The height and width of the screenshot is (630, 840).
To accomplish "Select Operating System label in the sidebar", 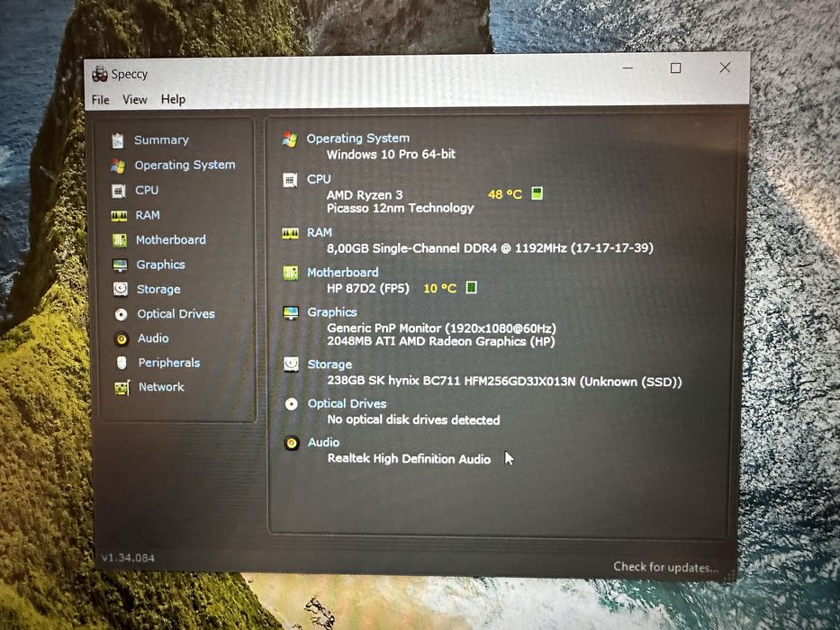I will click(185, 165).
